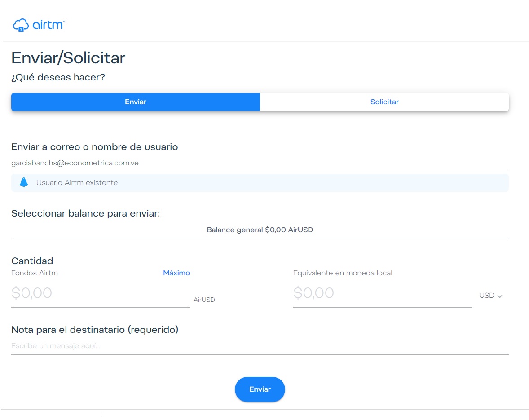Open the USD currency dropdown
529x420 pixels.
point(490,296)
